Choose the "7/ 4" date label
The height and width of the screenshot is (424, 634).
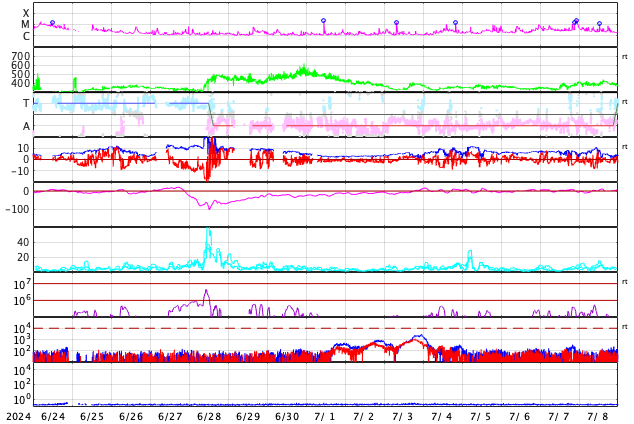coord(442,416)
